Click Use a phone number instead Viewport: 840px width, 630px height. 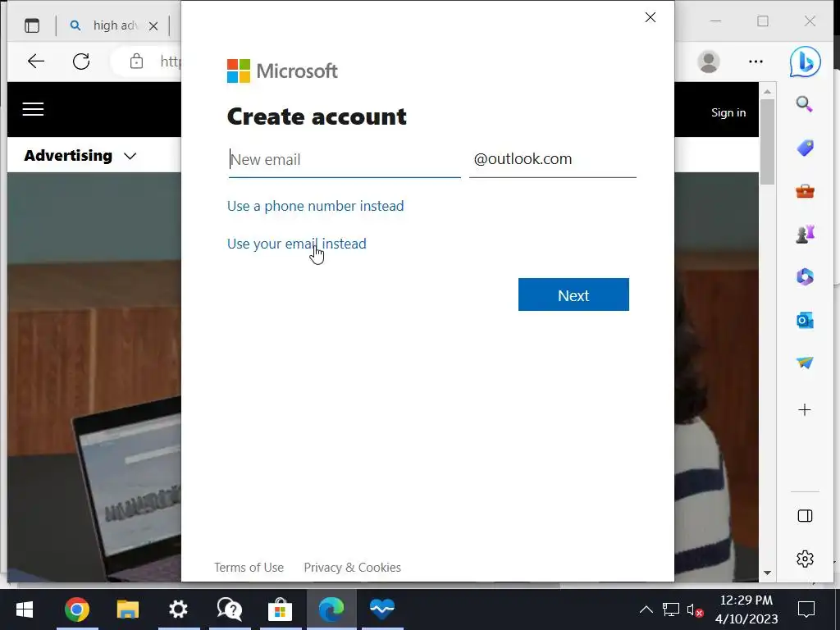pos(316,206)
